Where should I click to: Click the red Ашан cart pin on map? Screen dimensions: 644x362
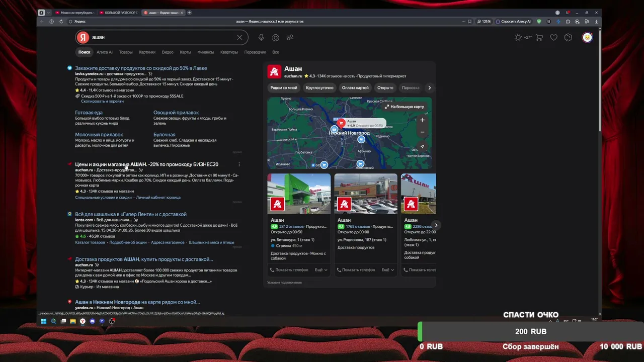coord(341,123)
